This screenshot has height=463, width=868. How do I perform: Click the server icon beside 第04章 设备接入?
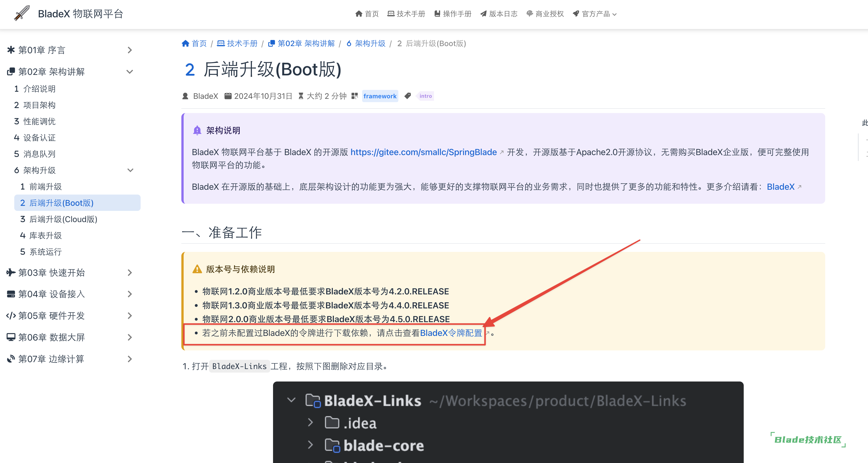point(11,294)
